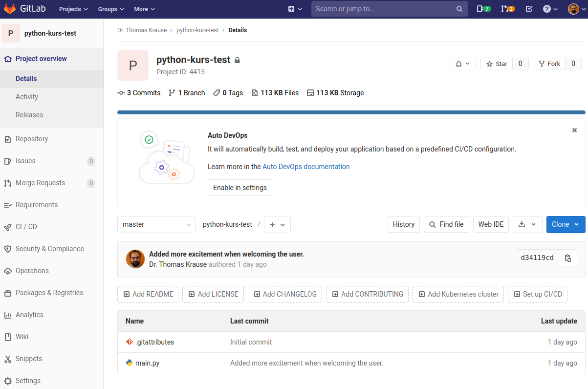The image size is (588, 389).
Task: Open project Settings in sidebar
Action: 51,381
